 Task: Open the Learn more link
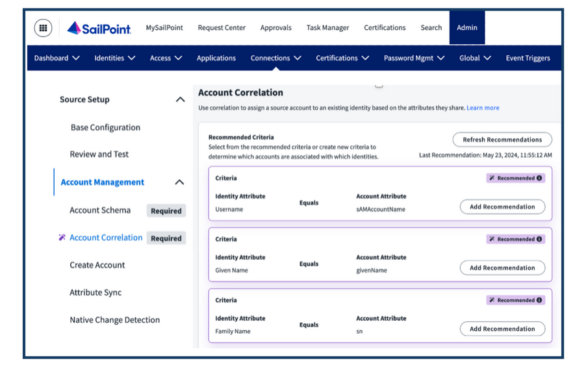click(x=483, y=108)
